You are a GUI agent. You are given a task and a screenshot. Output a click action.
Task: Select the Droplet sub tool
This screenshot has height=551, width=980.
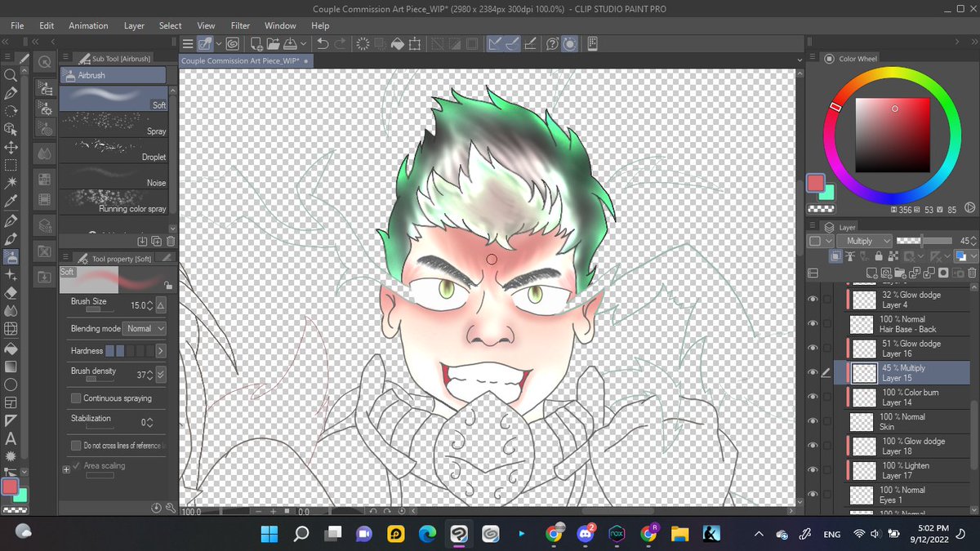(x=114, y=150)
